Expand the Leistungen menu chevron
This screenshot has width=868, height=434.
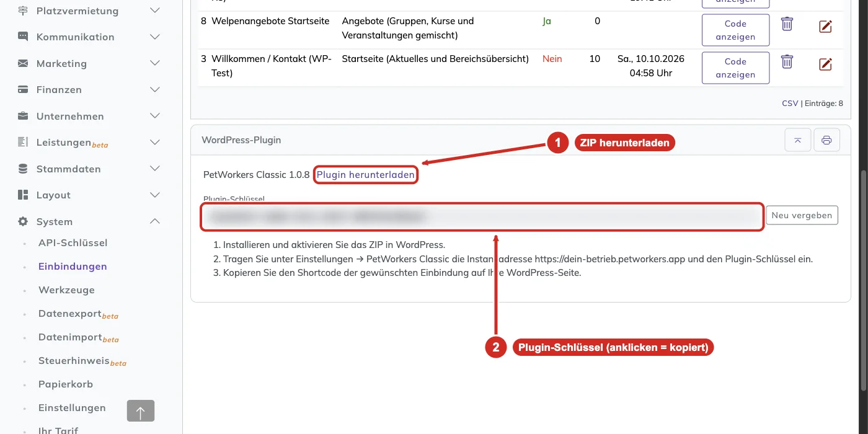click(x=155, y=142)
